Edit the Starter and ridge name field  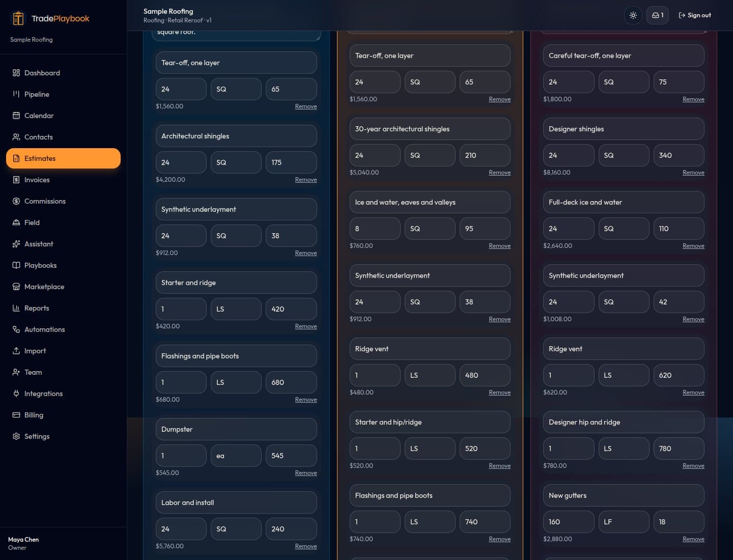tap(236, 283)
